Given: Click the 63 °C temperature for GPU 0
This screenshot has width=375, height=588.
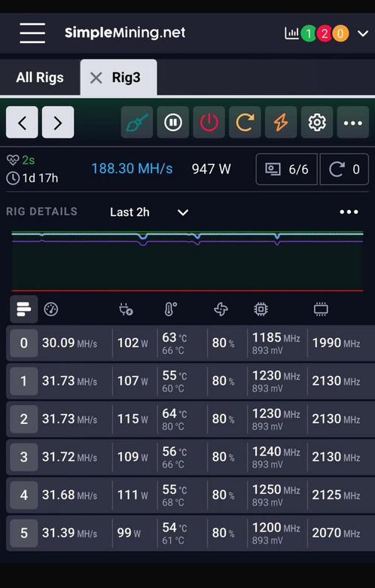Looking at the screenshot, I should click(175, 338).
